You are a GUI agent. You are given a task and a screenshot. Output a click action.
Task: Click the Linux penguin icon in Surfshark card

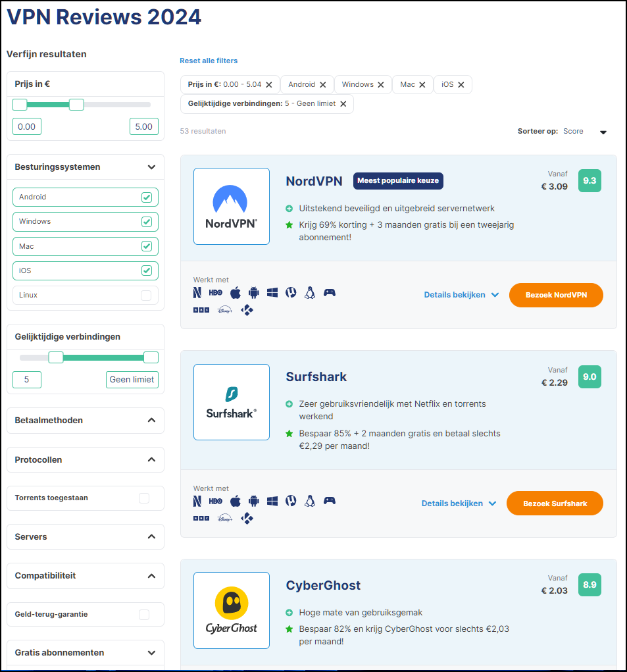(x=310, y=501)
